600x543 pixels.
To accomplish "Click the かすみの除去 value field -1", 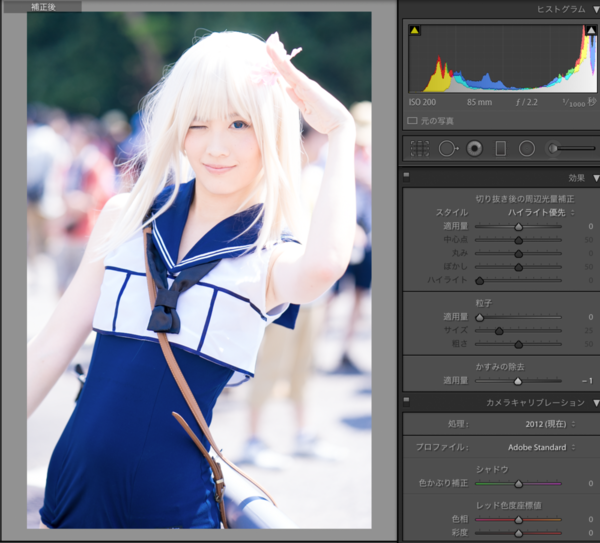I will 587,381.
